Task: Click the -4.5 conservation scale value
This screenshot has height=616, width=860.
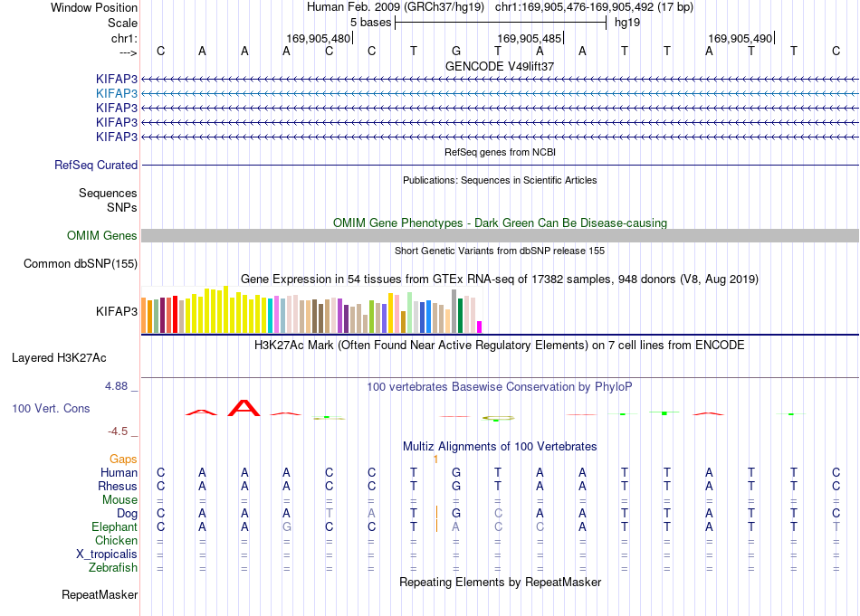Action: (x=118, y=431)
